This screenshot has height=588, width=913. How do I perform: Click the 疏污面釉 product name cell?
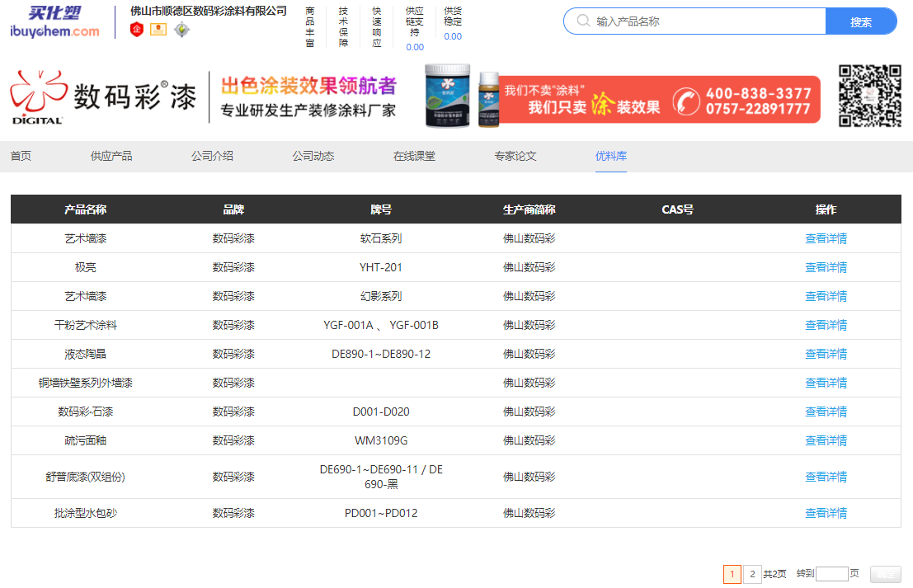click(x=86, y=440)
